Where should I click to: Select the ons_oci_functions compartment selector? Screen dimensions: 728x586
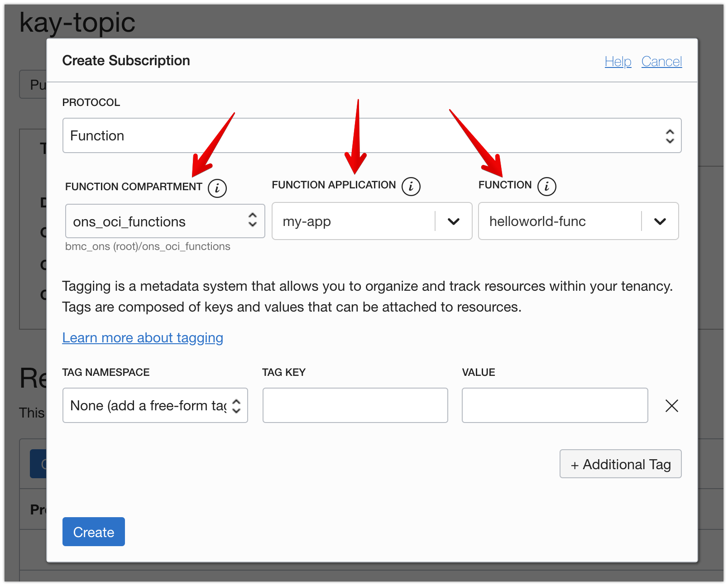pos(154,221)
